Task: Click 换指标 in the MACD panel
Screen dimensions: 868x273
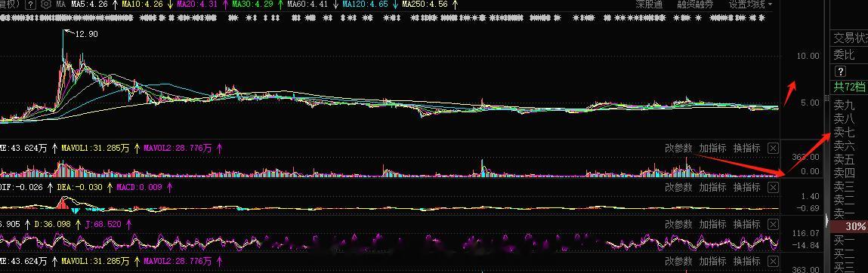Action: tap(747, 187)
